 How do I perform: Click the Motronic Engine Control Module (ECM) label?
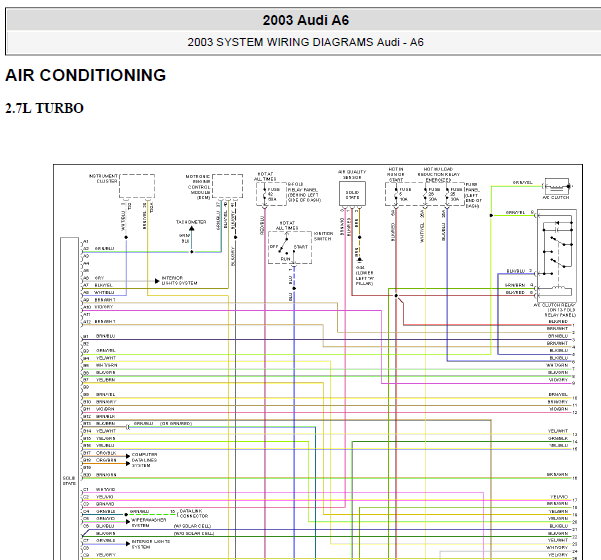click(x=198, y=187)
